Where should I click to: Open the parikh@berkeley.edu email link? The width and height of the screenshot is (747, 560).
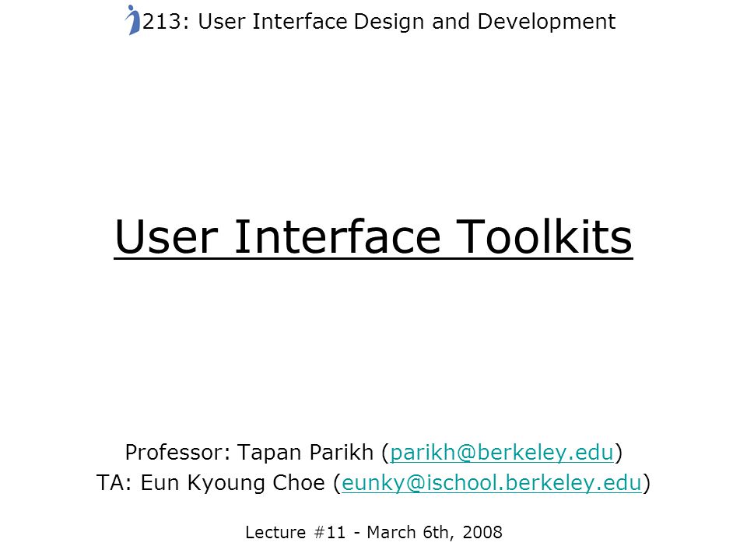pos(502,453)
